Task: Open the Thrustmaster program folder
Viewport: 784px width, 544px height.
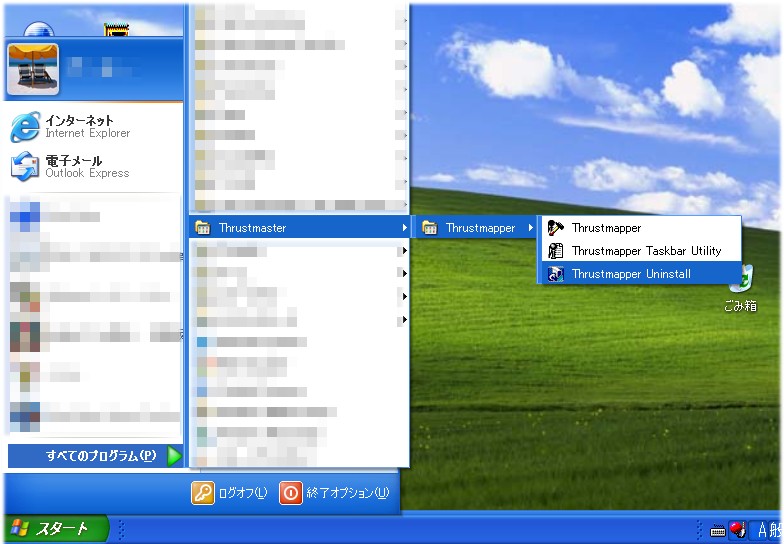Action: coord(300,228)
